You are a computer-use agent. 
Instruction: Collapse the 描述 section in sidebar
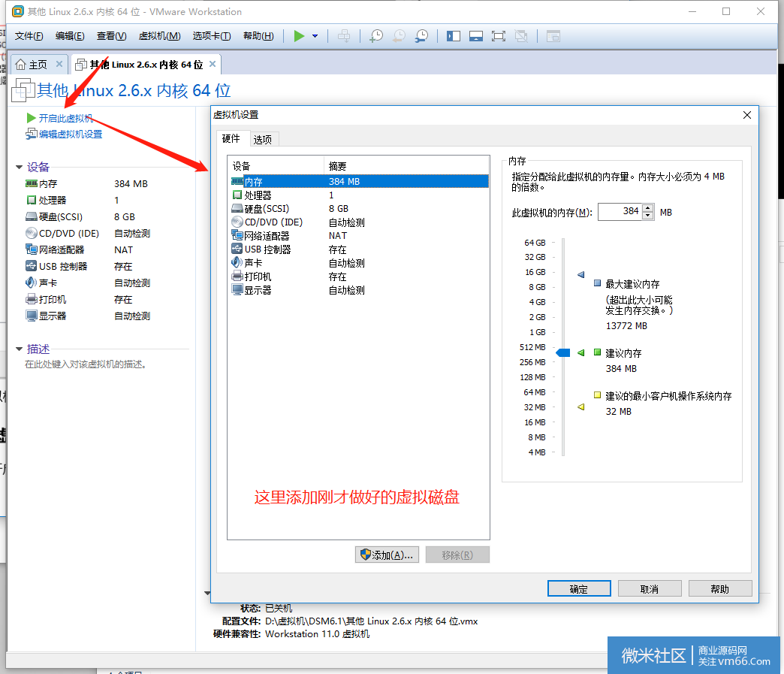tap(19, 349)
